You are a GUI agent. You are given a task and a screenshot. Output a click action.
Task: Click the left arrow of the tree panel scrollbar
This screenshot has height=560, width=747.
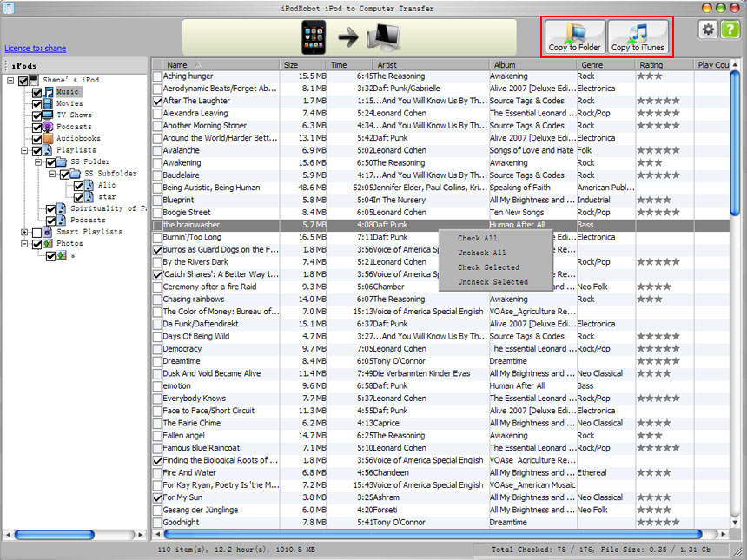(x=8, y=535)
